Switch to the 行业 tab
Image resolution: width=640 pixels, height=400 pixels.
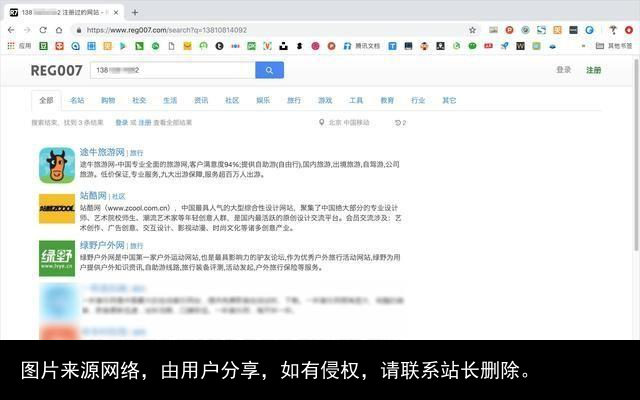(x=418, y=100)
